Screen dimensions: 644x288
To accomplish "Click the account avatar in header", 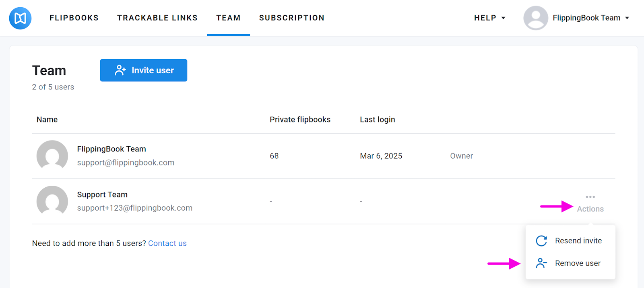I will click(x=536, y=18).
